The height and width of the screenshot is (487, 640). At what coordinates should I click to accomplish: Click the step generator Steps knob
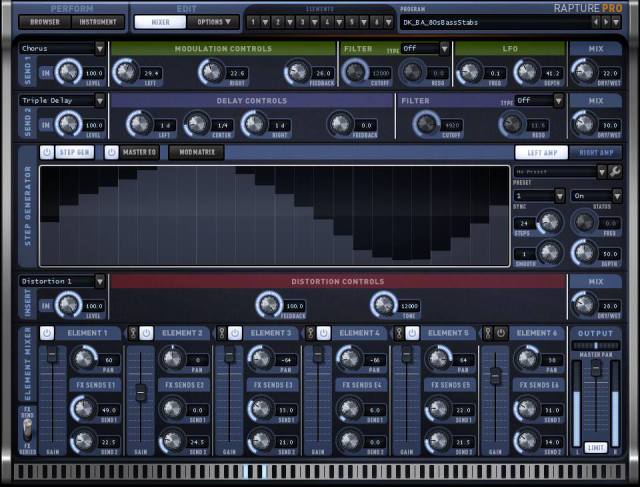point(549,222)
